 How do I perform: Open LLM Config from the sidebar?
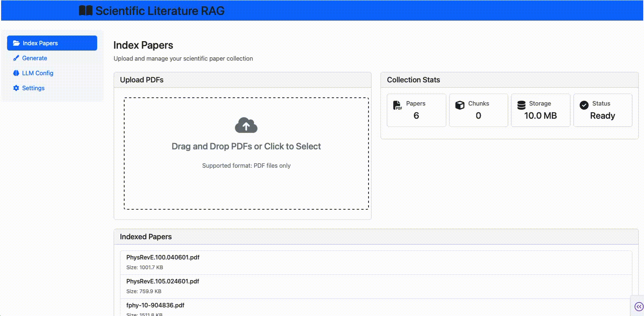[x=37, y=73]
